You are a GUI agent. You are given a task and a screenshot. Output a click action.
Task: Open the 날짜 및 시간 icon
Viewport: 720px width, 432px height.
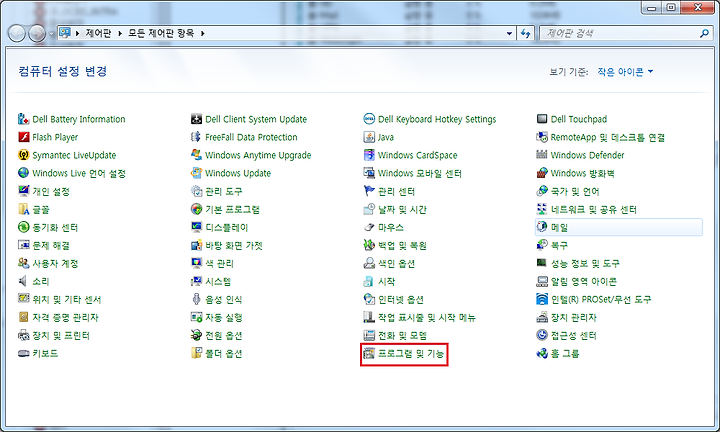pyautogui.click(x=369, y=209)
